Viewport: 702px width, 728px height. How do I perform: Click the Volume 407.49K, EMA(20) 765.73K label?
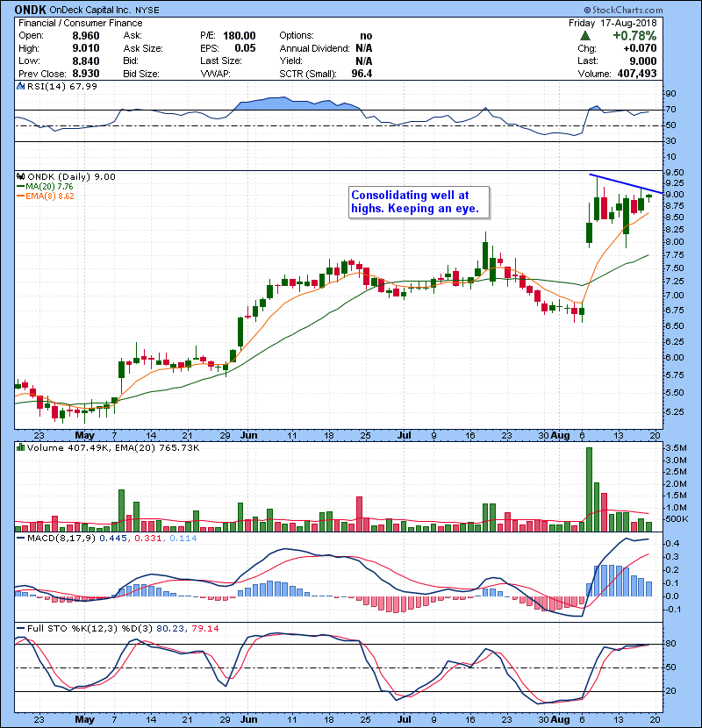pyautogui.click(x=113, y=447)
